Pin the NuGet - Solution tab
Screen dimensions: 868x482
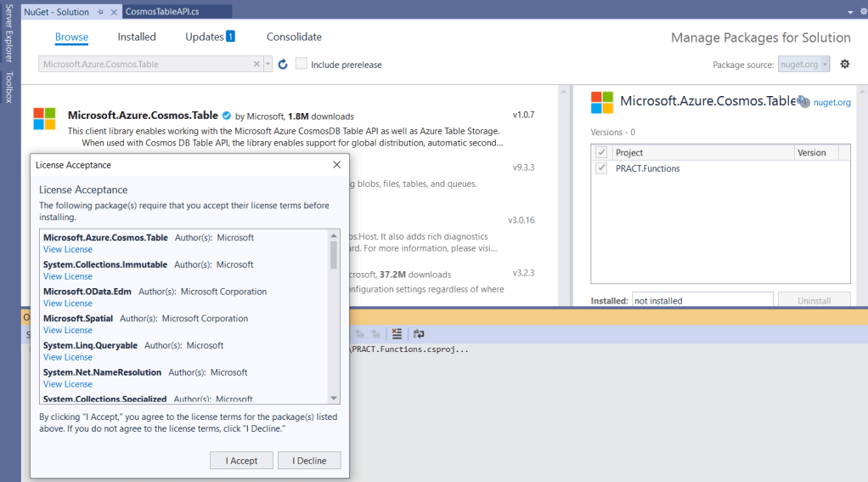pos(100,12)
